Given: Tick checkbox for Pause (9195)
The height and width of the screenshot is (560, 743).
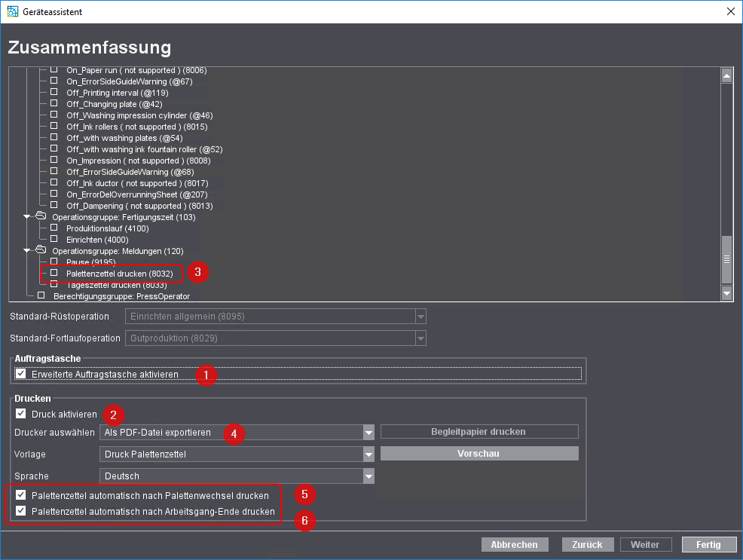Looking at the screenshot, I should 54,262.
